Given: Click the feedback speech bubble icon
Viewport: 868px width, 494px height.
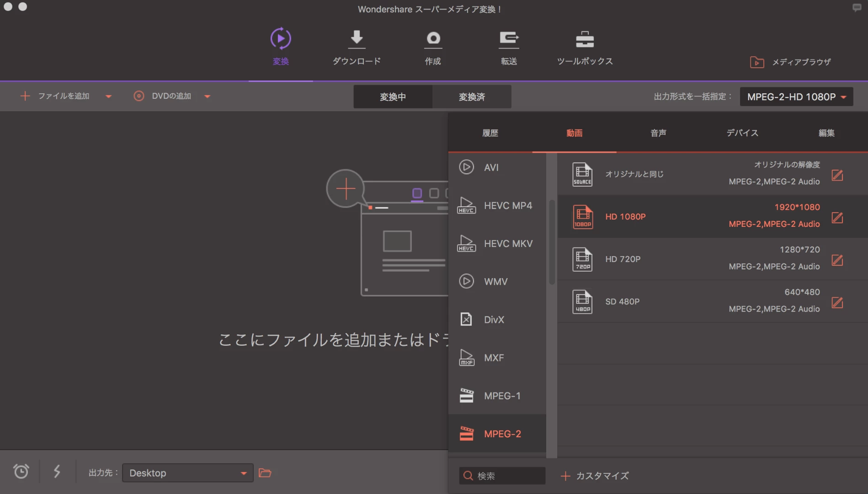Looking at the screenshot, I should pyautogui.click(x=857, y=8).
